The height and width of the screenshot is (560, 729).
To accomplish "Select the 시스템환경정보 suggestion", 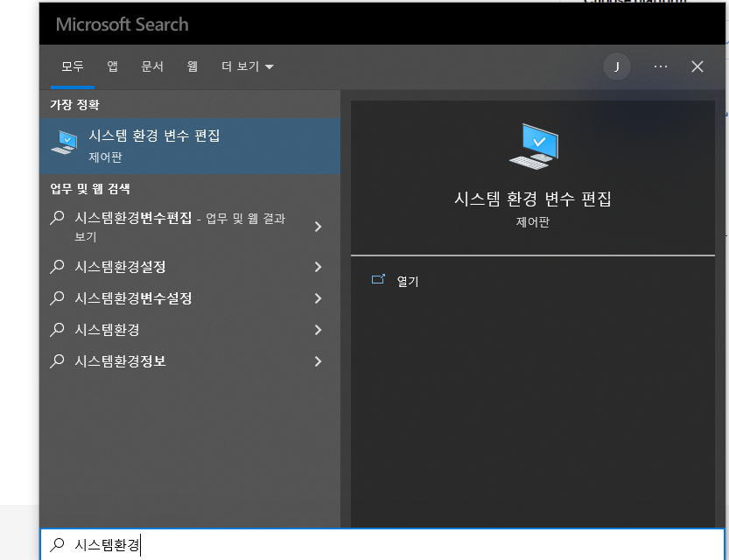I will tap(190, 361).
